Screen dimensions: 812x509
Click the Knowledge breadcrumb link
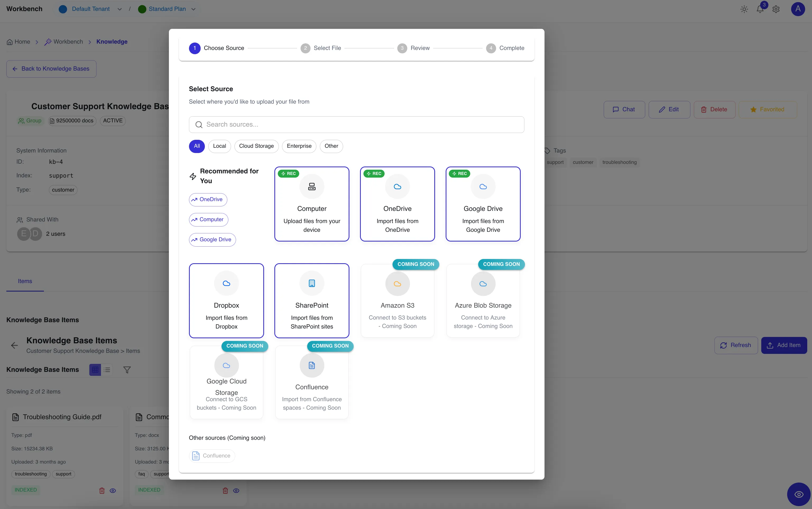112,42
